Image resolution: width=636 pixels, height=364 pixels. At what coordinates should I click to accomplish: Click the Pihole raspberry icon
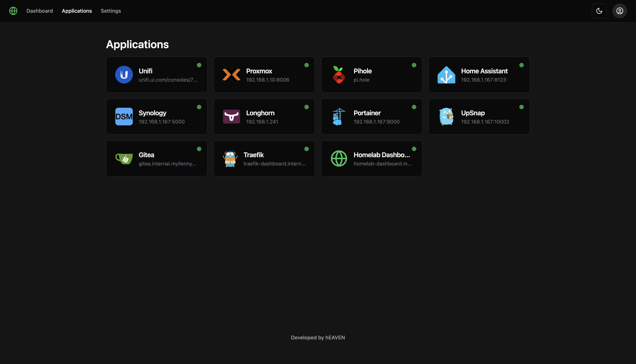point(338,74)
